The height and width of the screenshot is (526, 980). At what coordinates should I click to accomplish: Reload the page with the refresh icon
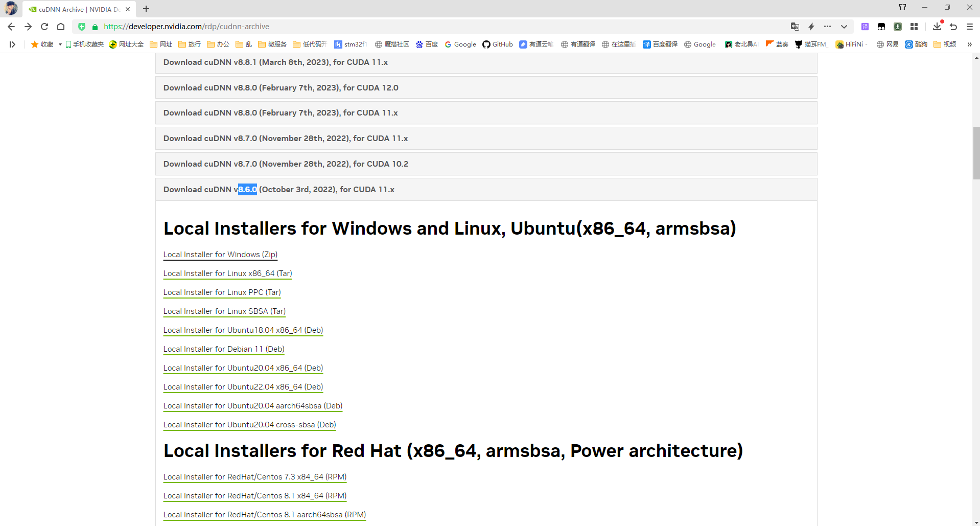point(44,27)
